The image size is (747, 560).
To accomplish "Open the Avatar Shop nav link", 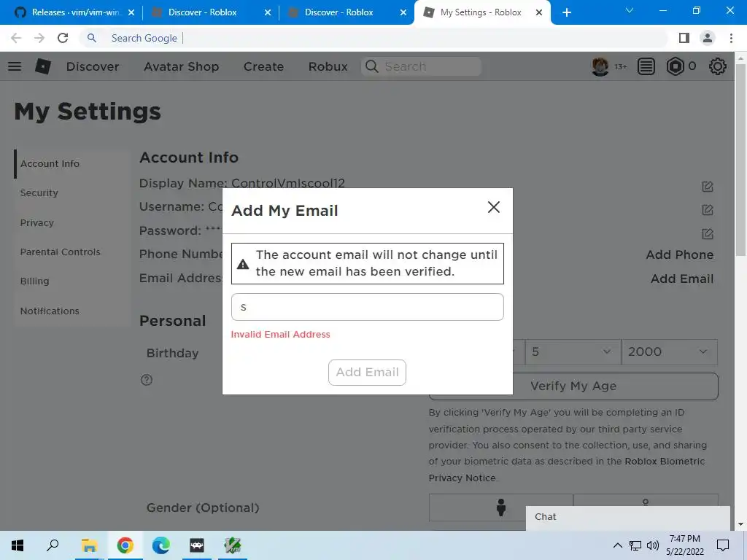I will click(181, 66).
